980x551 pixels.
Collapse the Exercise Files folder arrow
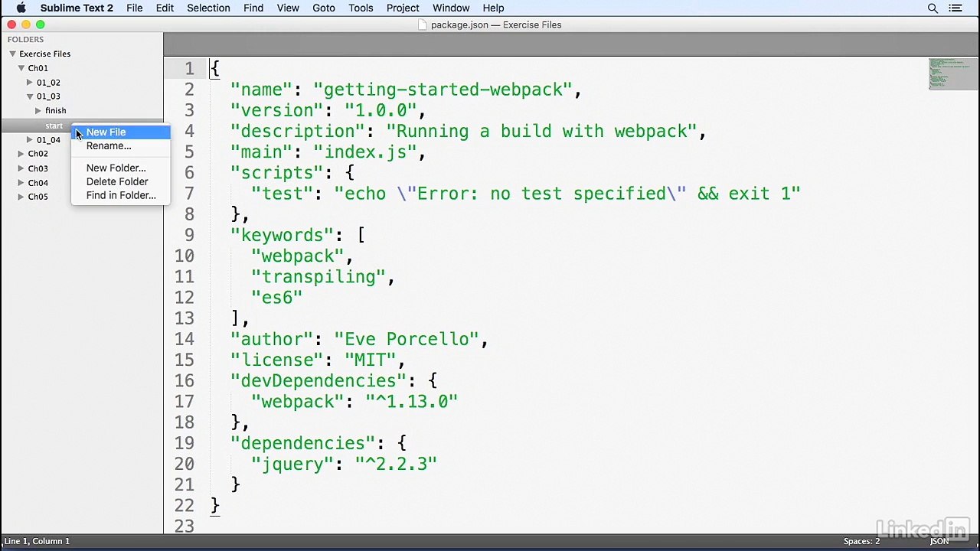tap(12, 54)
